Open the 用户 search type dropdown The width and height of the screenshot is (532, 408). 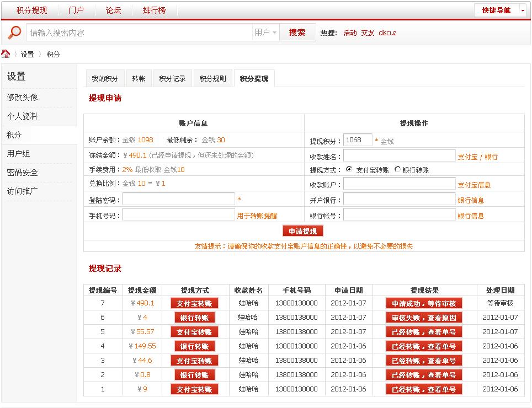pos(265,33)
